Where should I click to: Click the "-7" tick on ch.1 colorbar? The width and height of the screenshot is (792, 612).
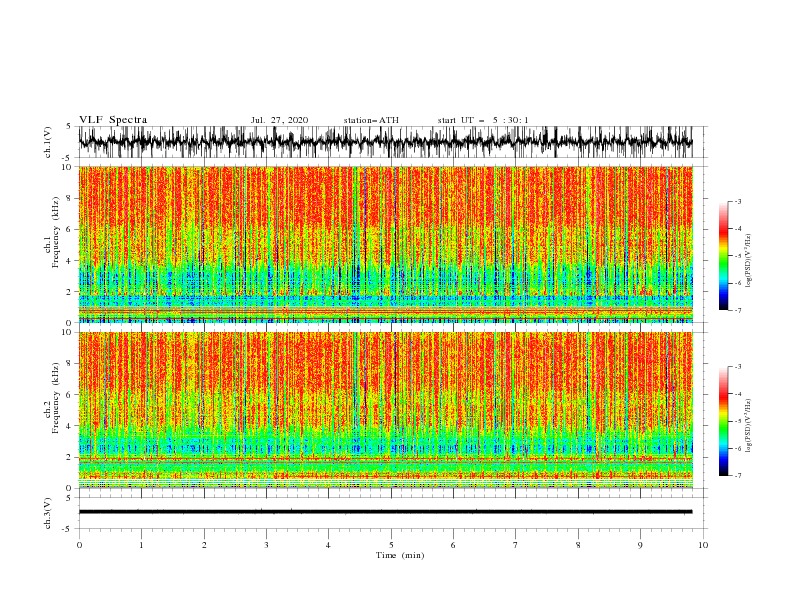pos(738,310)
